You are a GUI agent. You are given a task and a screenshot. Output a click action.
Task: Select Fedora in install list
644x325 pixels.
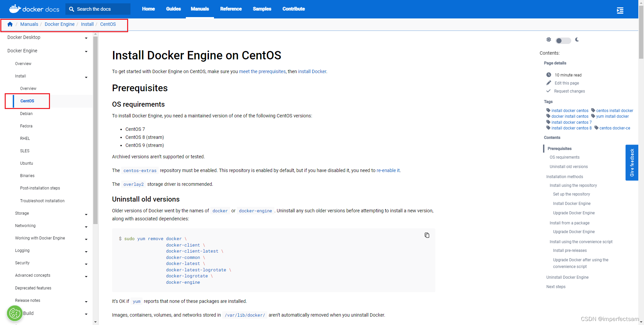[26, 126]
